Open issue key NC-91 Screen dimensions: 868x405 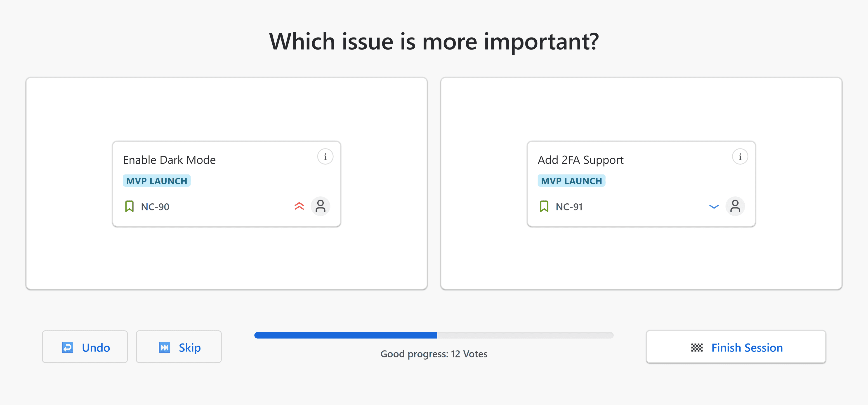point(569,207)
